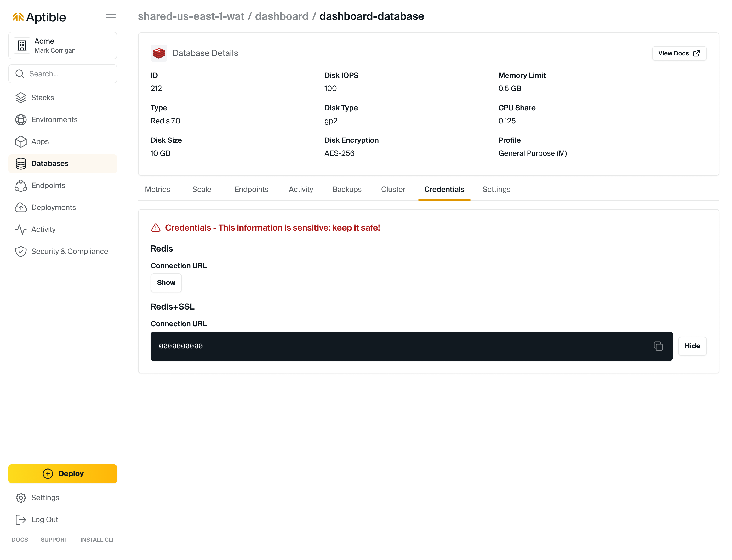Click the Log Out icon
Viewport: 732px width, 560px height.
click(x=21, y=519)
